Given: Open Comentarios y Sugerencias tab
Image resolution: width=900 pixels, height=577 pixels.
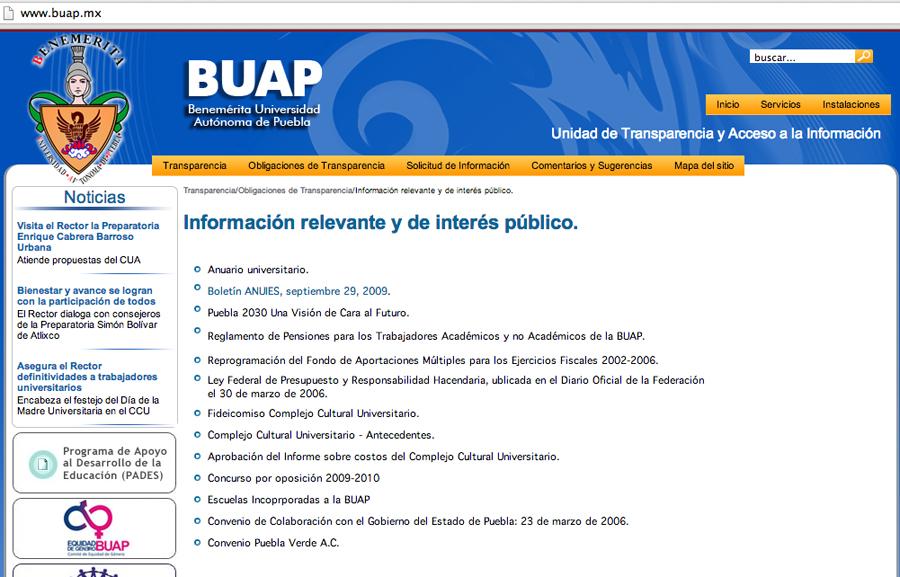Looking at the screenshot, I should click(x=592, y=165).
